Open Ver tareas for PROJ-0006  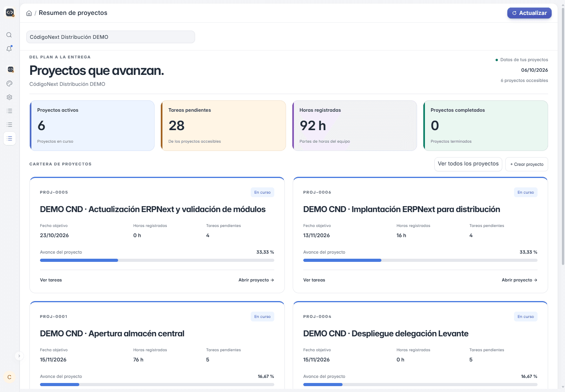click(x=314, y=280)
